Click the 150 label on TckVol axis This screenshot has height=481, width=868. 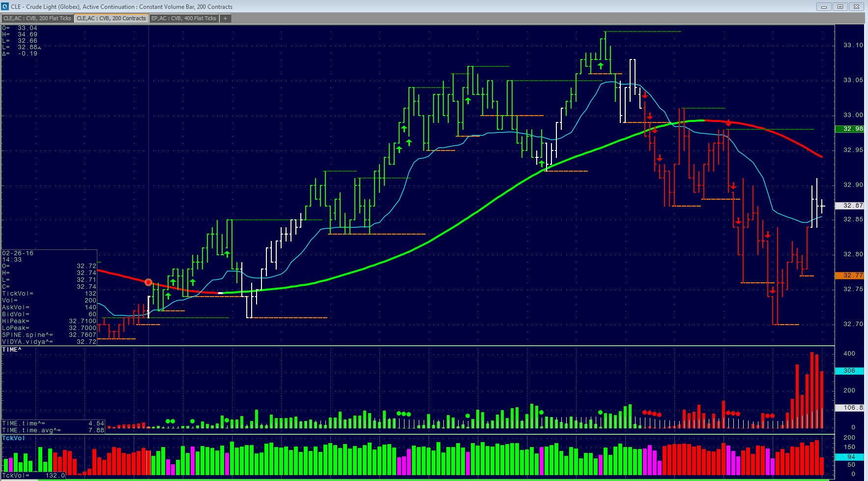[849, 447]
